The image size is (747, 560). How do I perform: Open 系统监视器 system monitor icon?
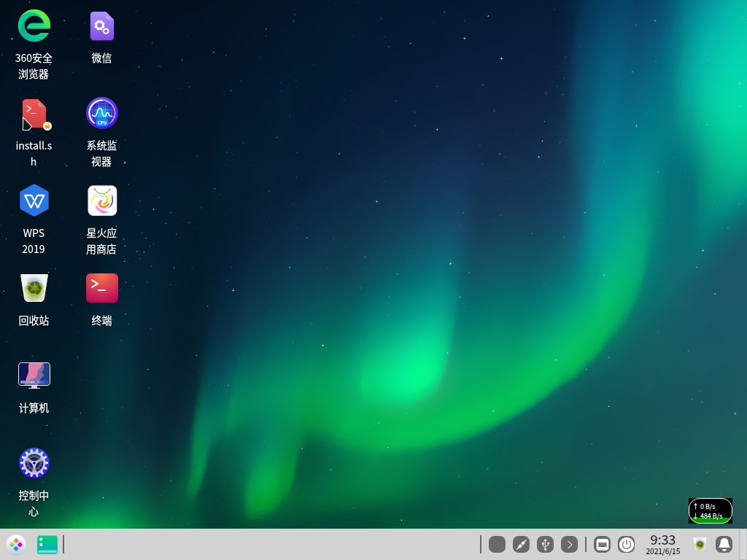pyautogui.click(x=102, y=113)
